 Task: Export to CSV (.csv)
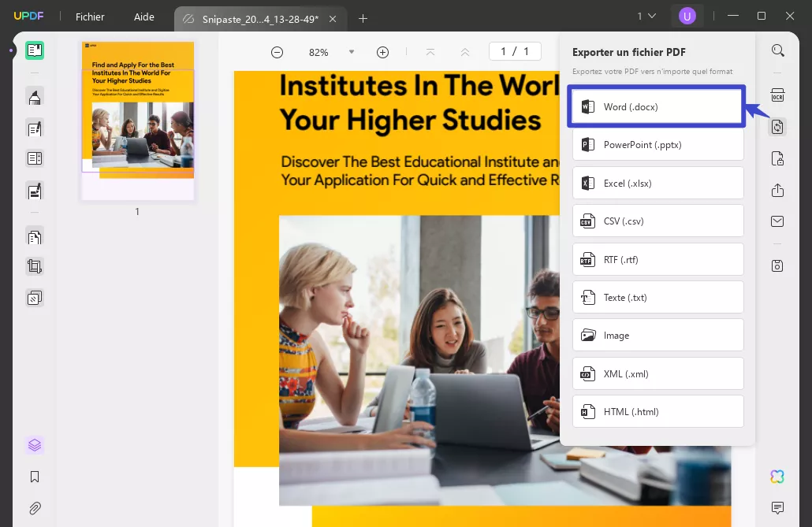coord(657,221)
